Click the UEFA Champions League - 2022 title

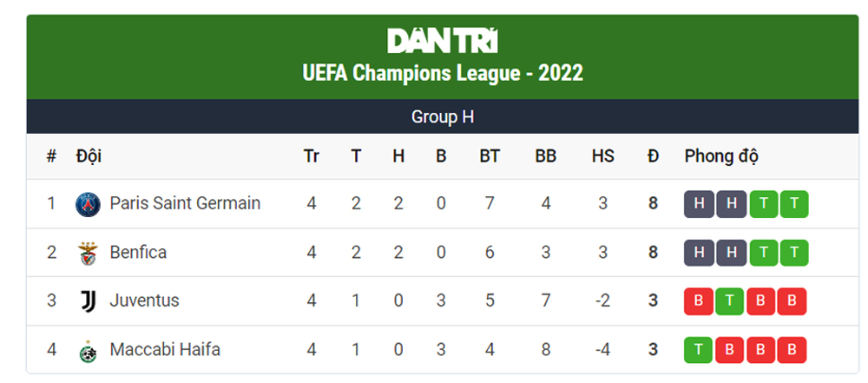[x=443, y=73]
